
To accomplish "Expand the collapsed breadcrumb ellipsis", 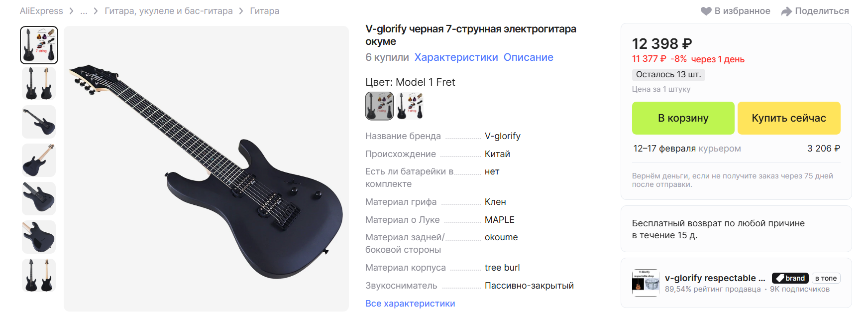I will point(84,11).
